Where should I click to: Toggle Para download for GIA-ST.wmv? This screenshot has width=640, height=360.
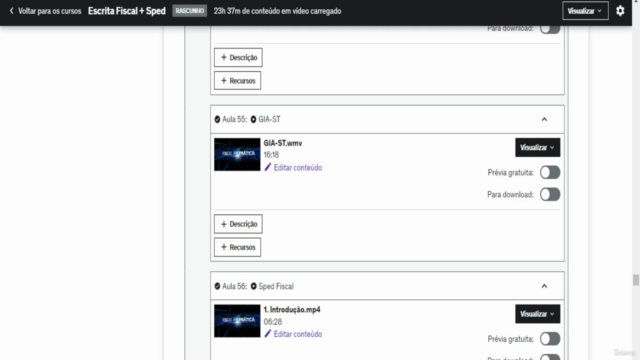tap(550, 194)
